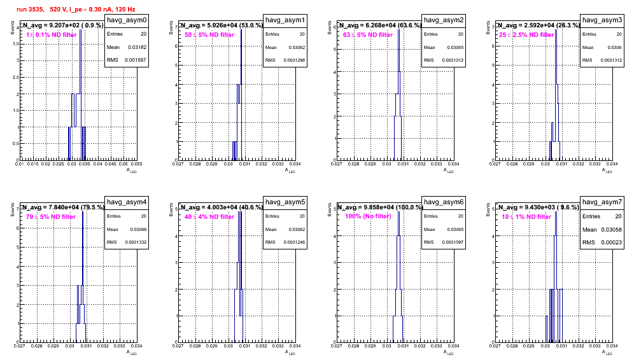Select the 1± 0.1% ND filter label
The width and height of the screenshot is (634, 364).
click(52, 35)
